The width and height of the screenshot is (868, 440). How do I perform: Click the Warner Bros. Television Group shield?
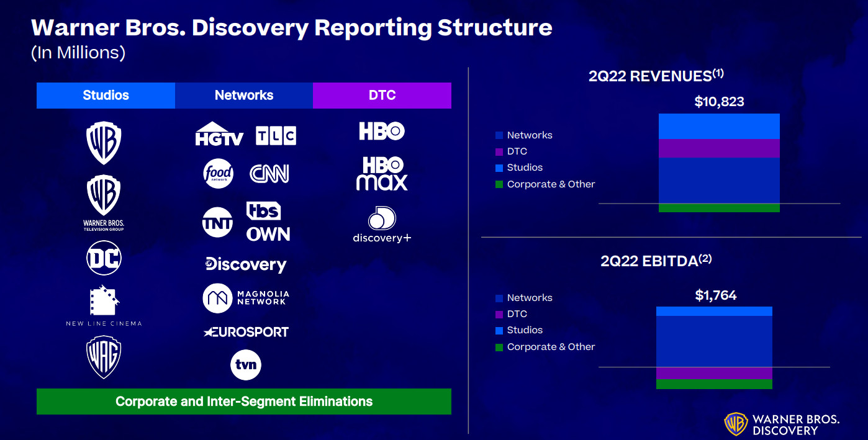coord(104,202)
